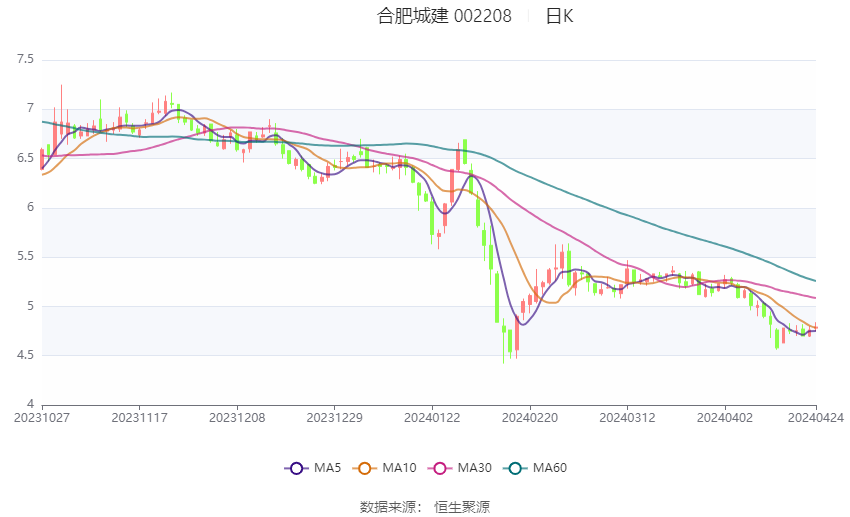Click the 4.5 price axis label

25,355
